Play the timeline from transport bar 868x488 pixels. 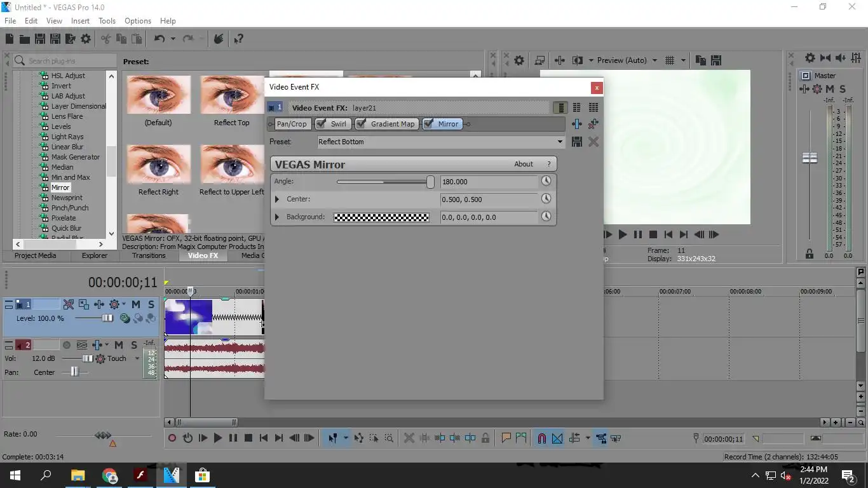(218, 438)
